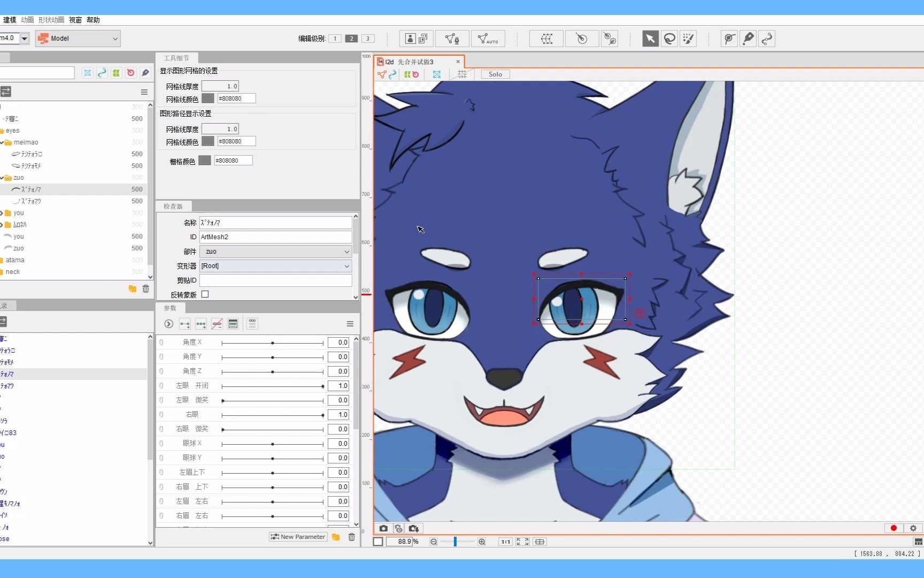This screenshot has width=924, height=578.
Task: Set edit level to 1
Action: click(x=335, y=39)
